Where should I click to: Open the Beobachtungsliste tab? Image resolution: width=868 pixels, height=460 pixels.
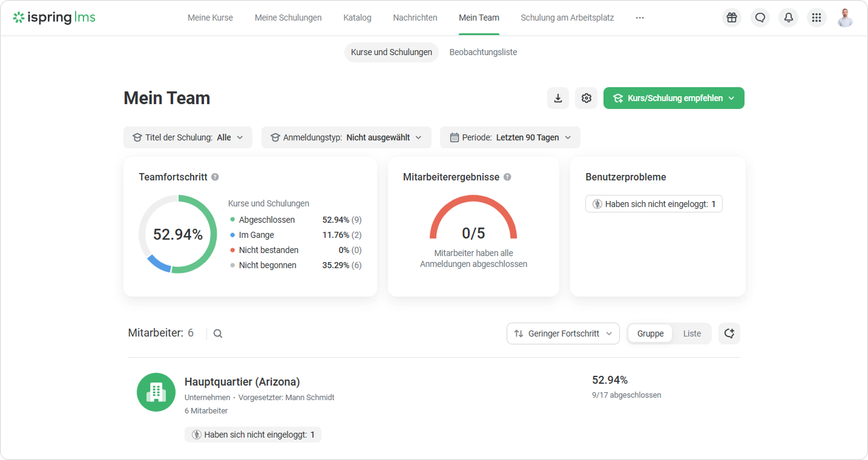(483, 52)
